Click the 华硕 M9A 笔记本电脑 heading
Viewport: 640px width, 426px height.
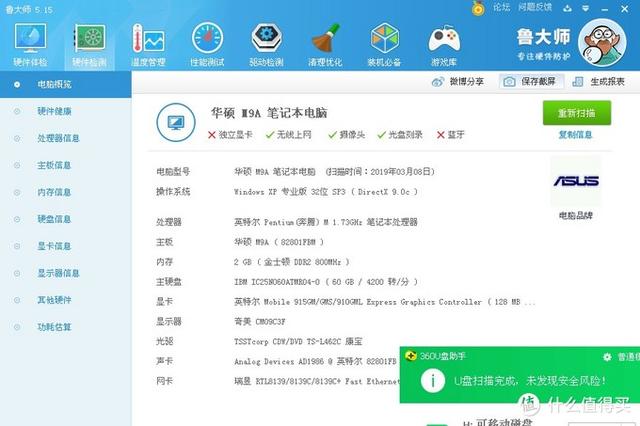269,113
